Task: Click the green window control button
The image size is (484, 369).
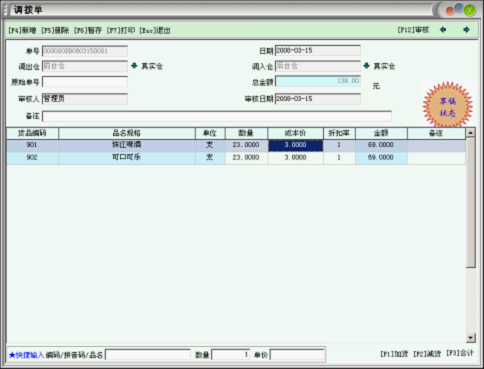Action: [470, 10]
